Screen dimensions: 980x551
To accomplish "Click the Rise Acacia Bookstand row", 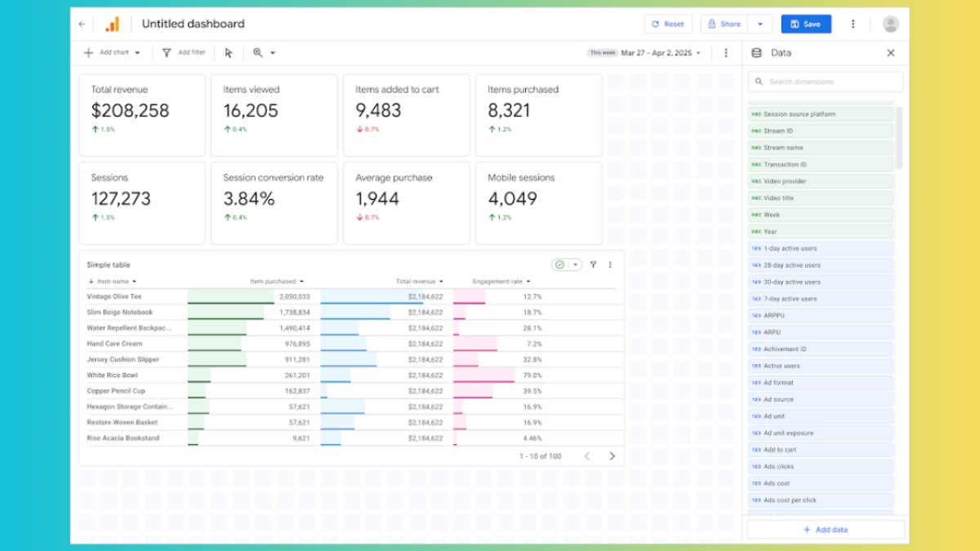I will pos(351,438).
